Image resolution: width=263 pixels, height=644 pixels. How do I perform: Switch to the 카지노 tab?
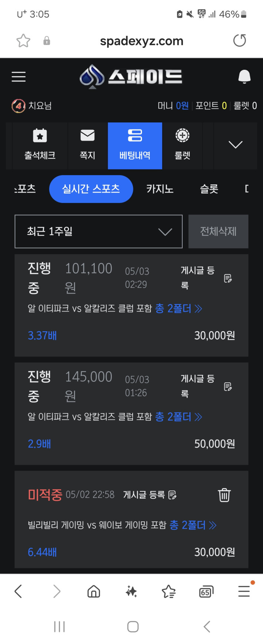coord(160,189)
